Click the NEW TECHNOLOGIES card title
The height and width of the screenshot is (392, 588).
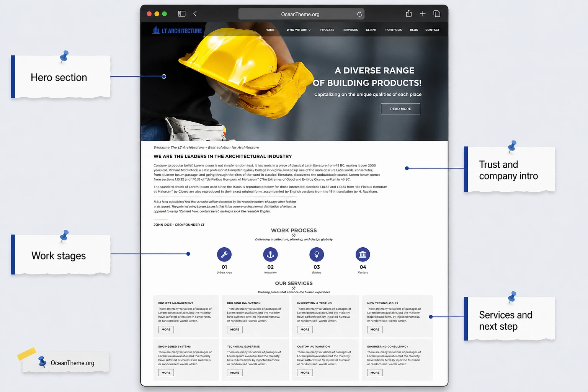tap(382, 303)
